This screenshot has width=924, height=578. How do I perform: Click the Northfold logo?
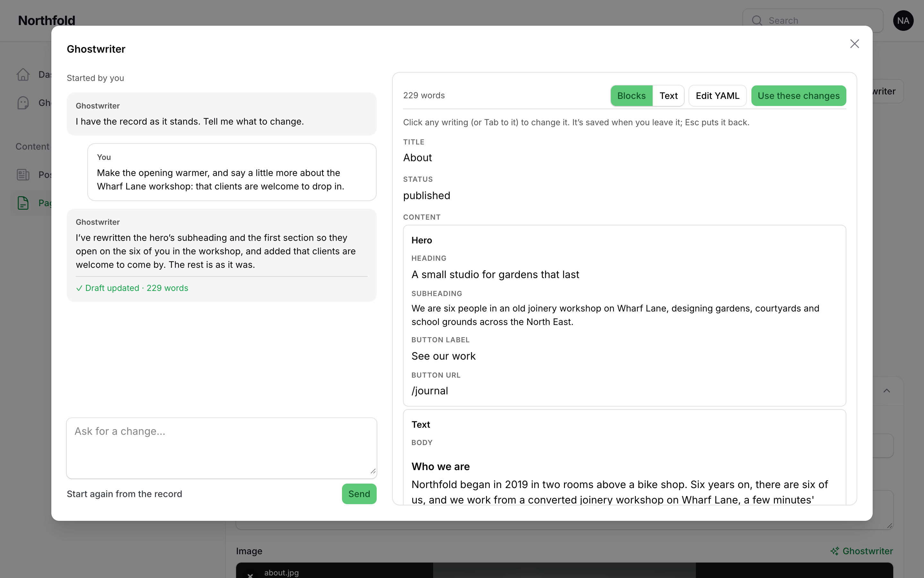pos(47,21)
